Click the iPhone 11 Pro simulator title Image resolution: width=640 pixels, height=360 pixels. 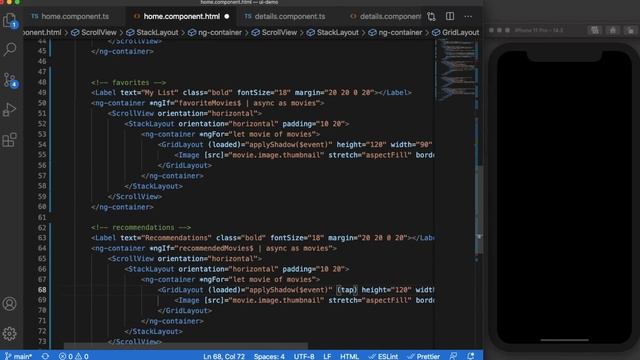[x=539, y=30]
